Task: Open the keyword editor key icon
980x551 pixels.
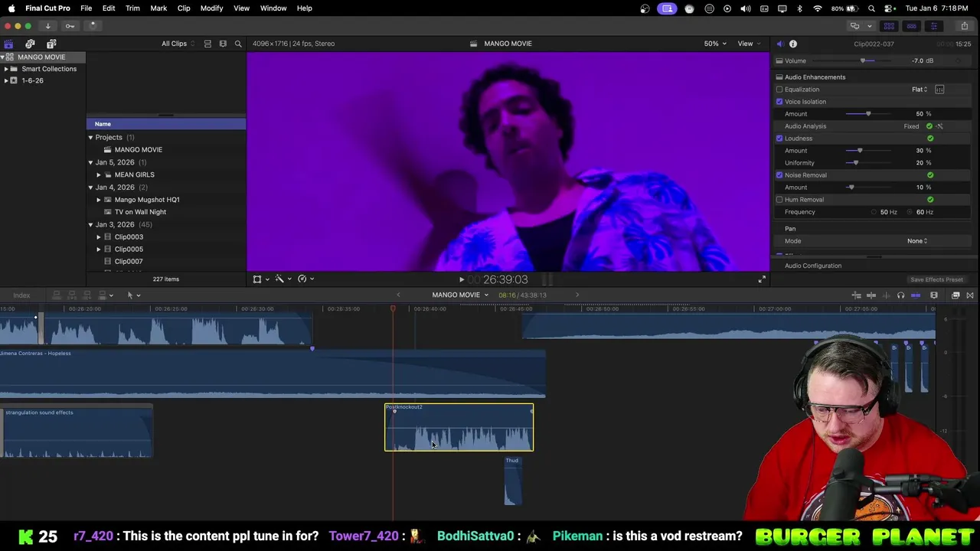Action: [70, 26]
